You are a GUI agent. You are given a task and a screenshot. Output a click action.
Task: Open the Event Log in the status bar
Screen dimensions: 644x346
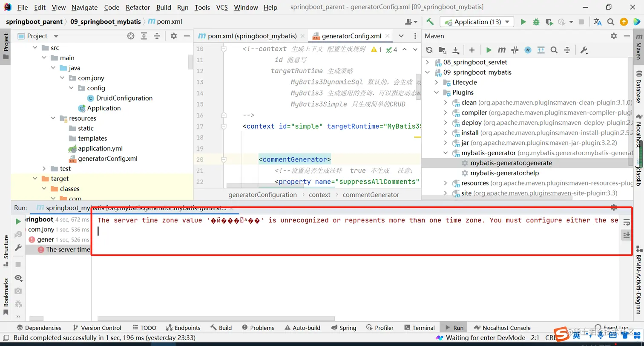tap(612, 328)
